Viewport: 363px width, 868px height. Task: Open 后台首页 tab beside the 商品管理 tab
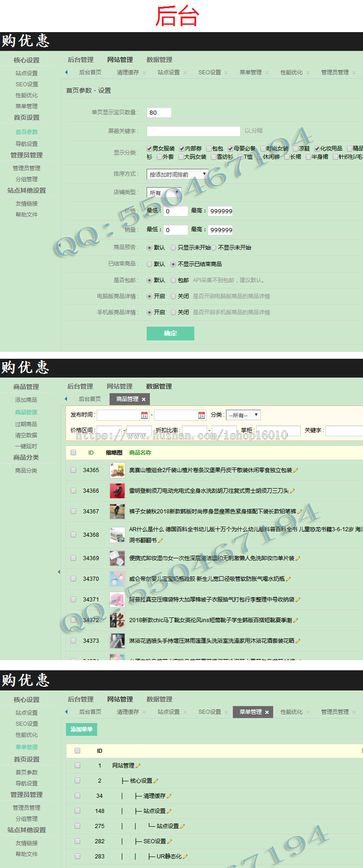pyautogui.click(x=89, y=399)
